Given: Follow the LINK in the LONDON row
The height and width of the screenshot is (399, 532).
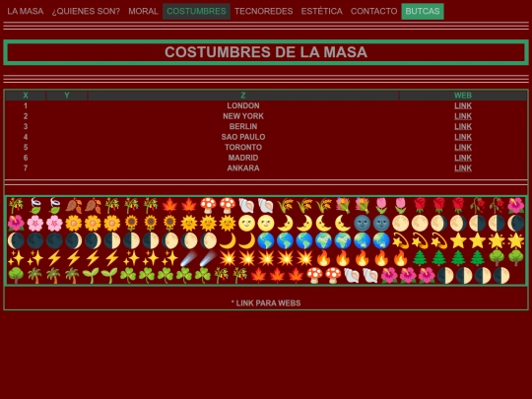Looking at the screenshot, I should coord(463,105).
